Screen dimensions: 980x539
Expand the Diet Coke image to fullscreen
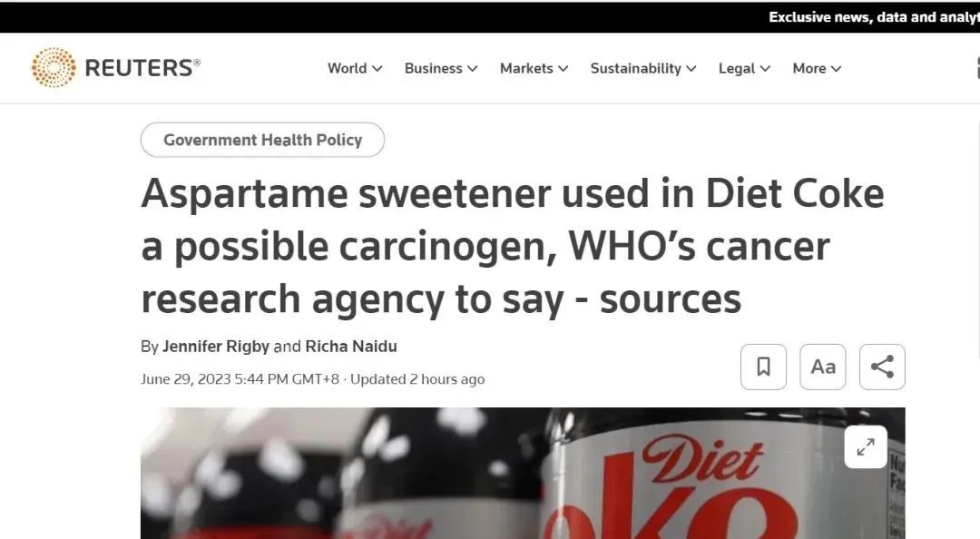pyautogui.click(x=866, y=447)
